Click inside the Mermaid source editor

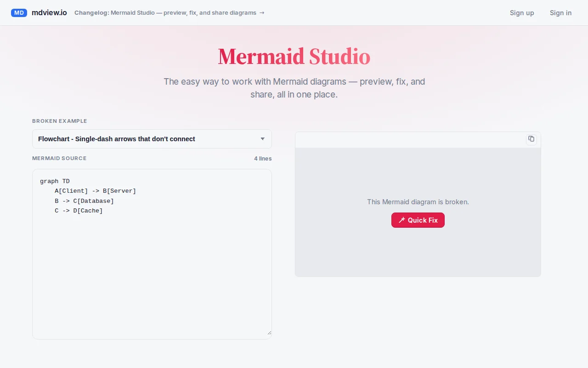point(152,254)
